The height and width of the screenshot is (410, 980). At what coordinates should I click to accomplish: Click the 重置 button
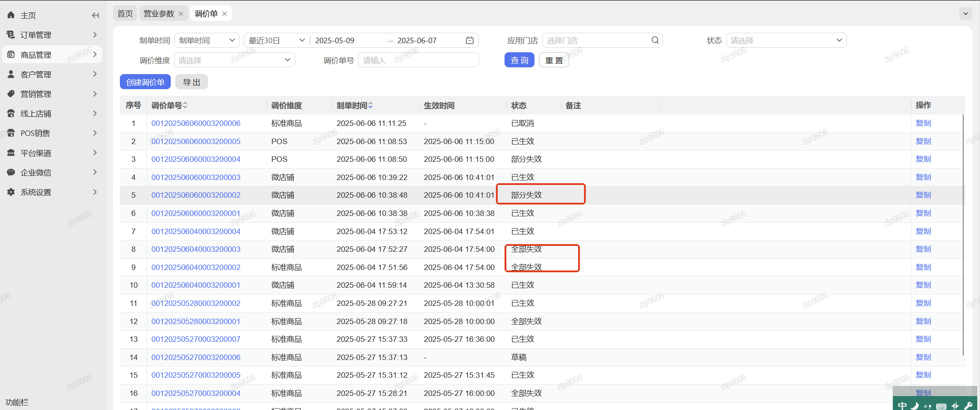click(x=554, y=60)
